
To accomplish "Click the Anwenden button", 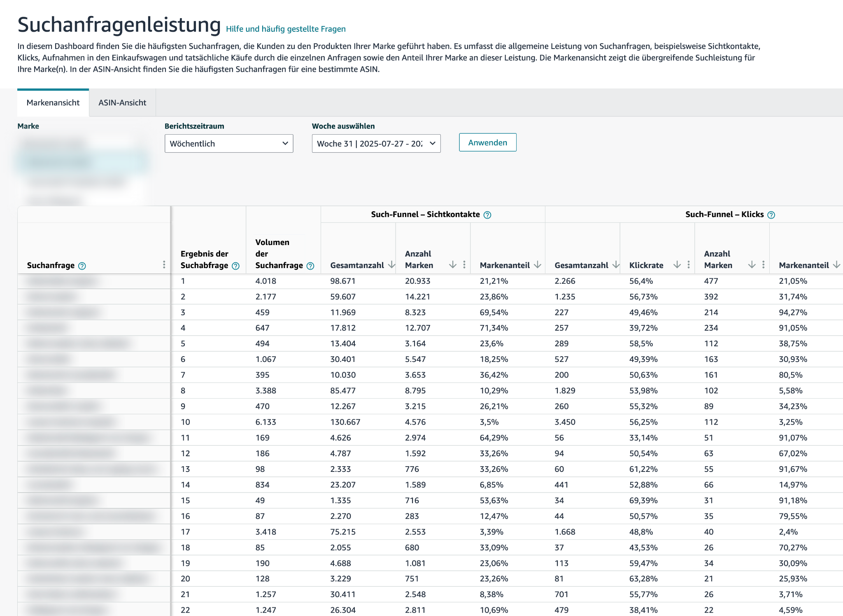I will 487,142.
